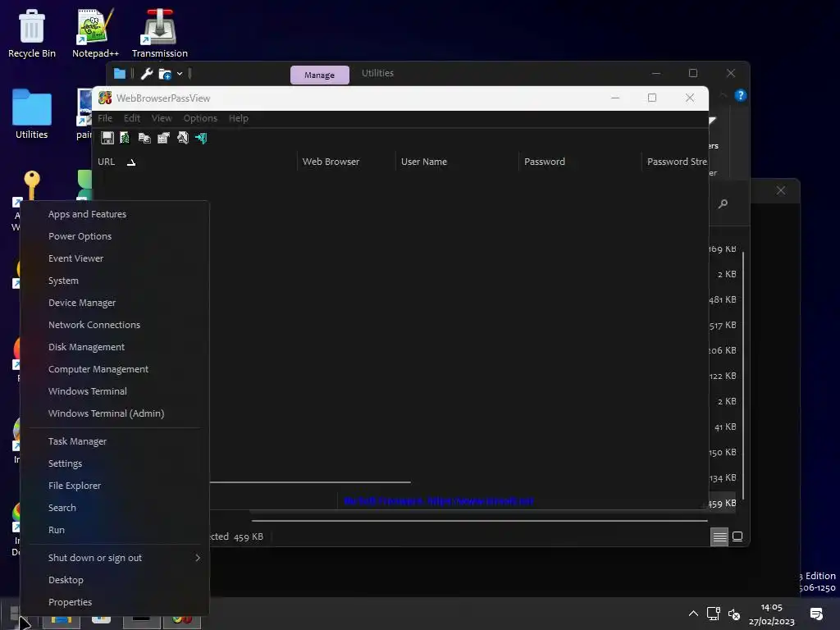
Task: Click the blue Help question mark in Explorer
Action: click(741, 95)
